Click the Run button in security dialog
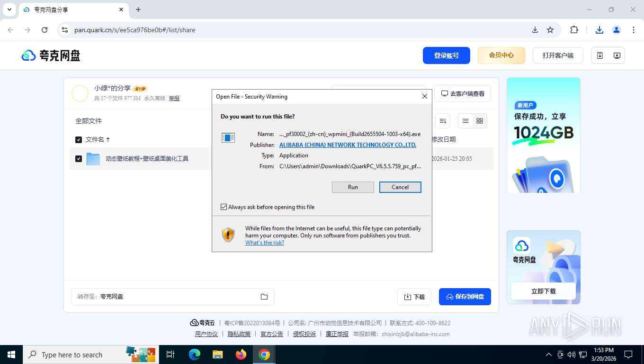 click(x=353, y=187)
